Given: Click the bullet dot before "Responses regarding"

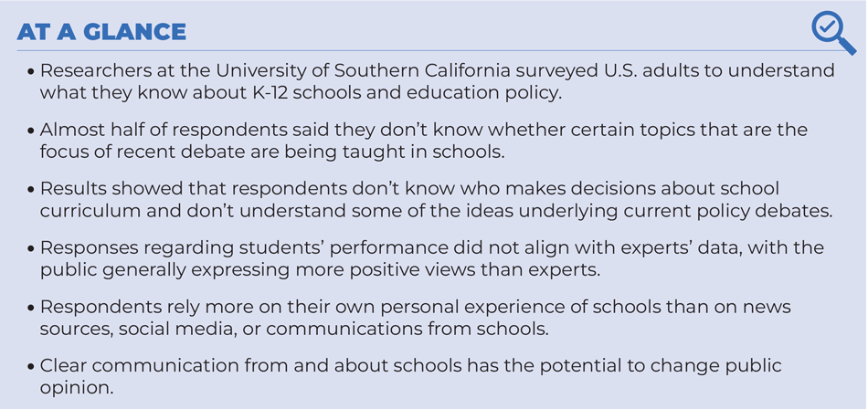Looking at the screenshot, I should (x=33, y=248).
